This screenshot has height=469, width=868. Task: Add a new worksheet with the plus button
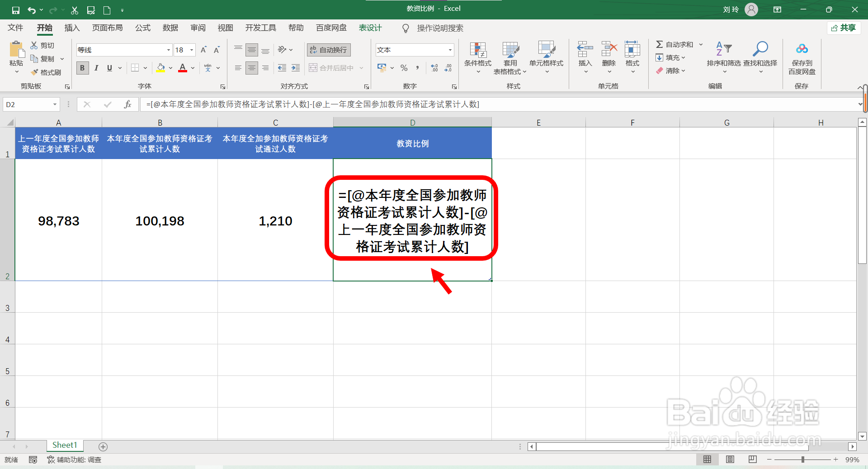point(103,447)
